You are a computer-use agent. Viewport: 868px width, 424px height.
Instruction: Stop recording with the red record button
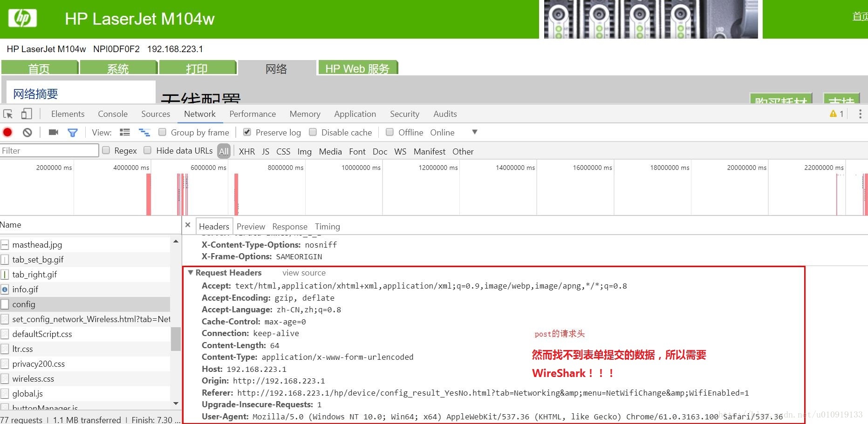pyautogui.click(x=7, y=132)
